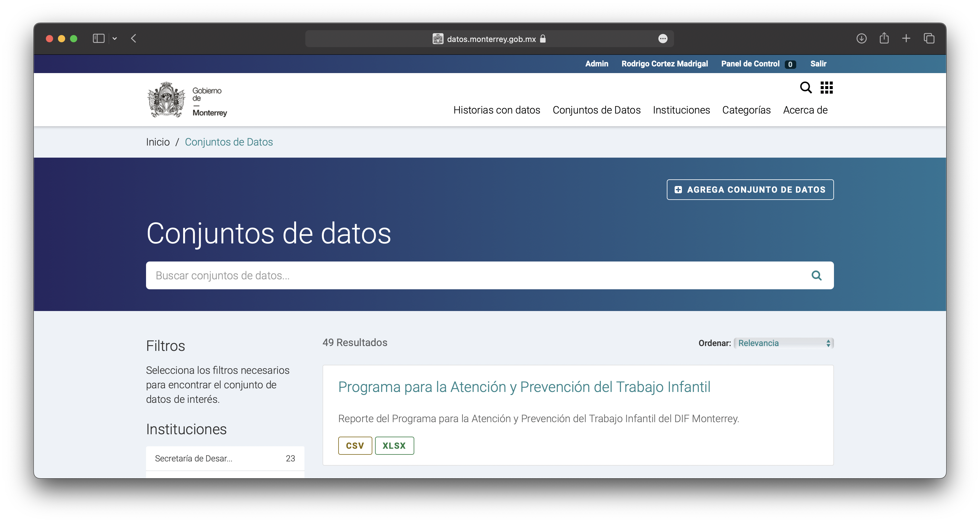The image size is (980, 523).
Task: Go to Inicio breadcrumb
Action: click(x=158, y=142)
